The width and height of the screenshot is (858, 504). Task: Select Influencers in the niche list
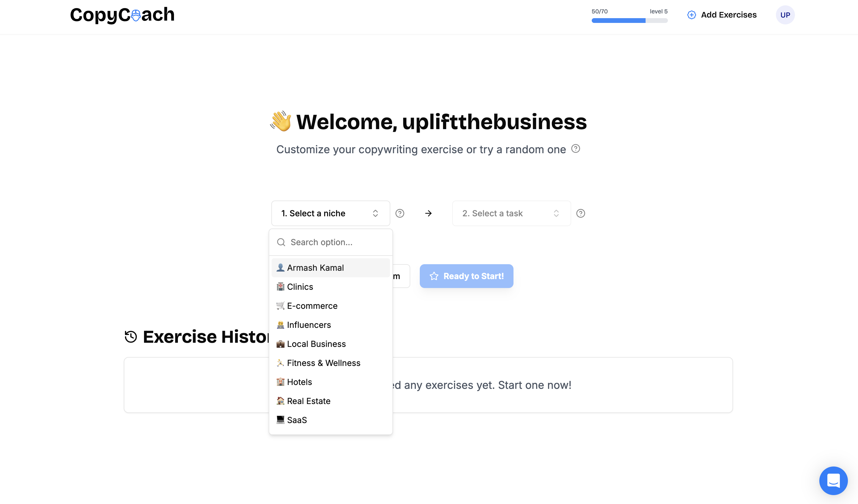pyautogui.click(x=331, y=325)
